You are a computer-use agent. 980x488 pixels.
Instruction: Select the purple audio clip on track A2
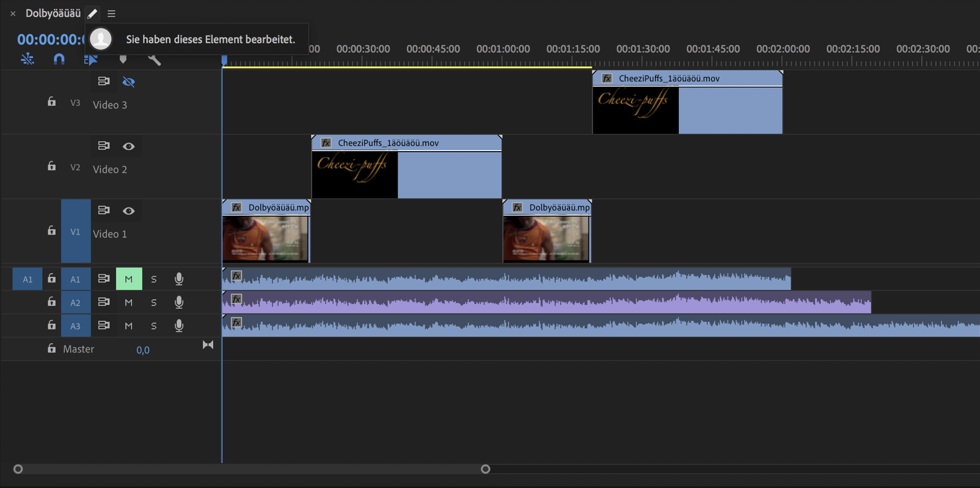pos(547,302)
